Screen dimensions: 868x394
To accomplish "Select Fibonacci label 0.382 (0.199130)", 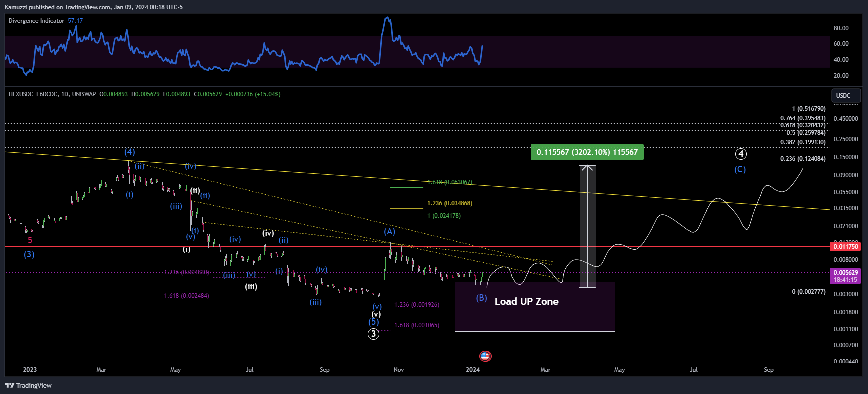I will 803,142.
